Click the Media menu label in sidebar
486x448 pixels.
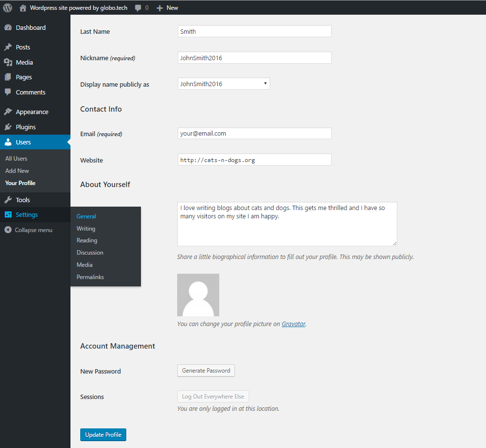pyautogui.click(x=24, y=62)
